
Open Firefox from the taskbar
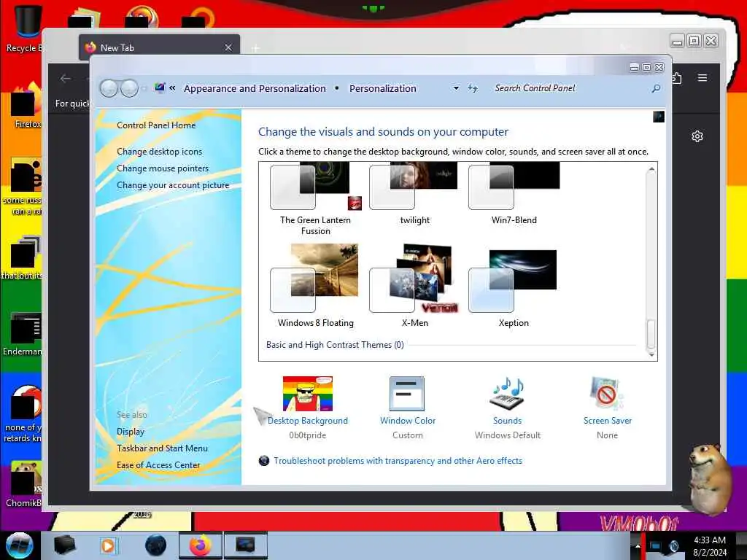point(201,545)
